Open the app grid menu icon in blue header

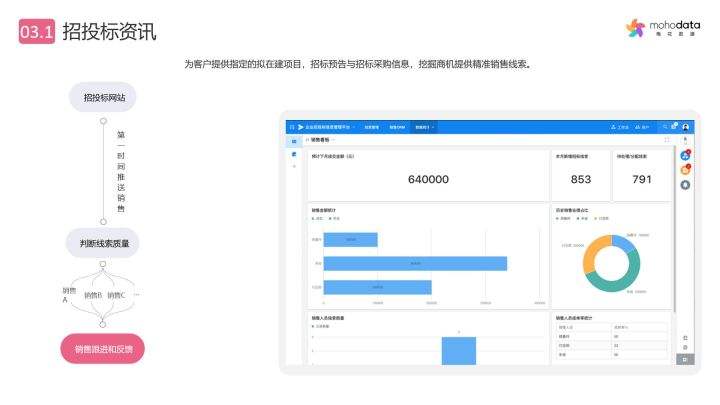click(x=292, y=127)
